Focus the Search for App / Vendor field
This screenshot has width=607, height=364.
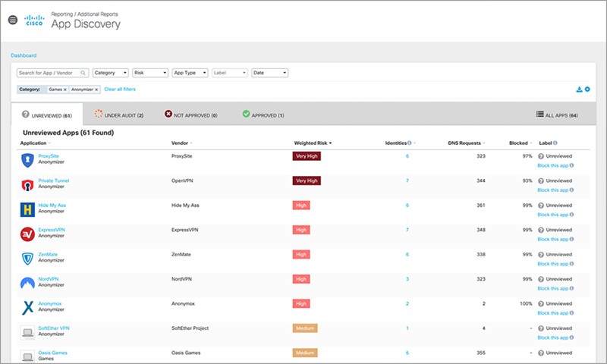pos(52,73)
